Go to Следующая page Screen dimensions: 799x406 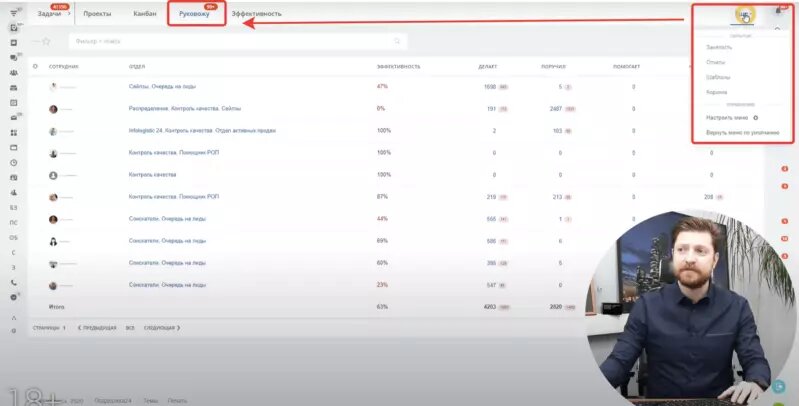(x=162, y=328)
